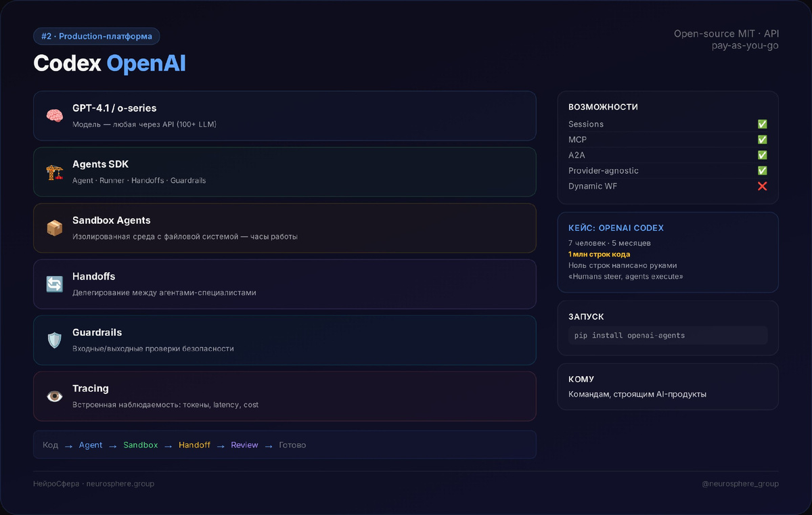Click the 'Humans steer, agents execute' quote

(626, 277)
